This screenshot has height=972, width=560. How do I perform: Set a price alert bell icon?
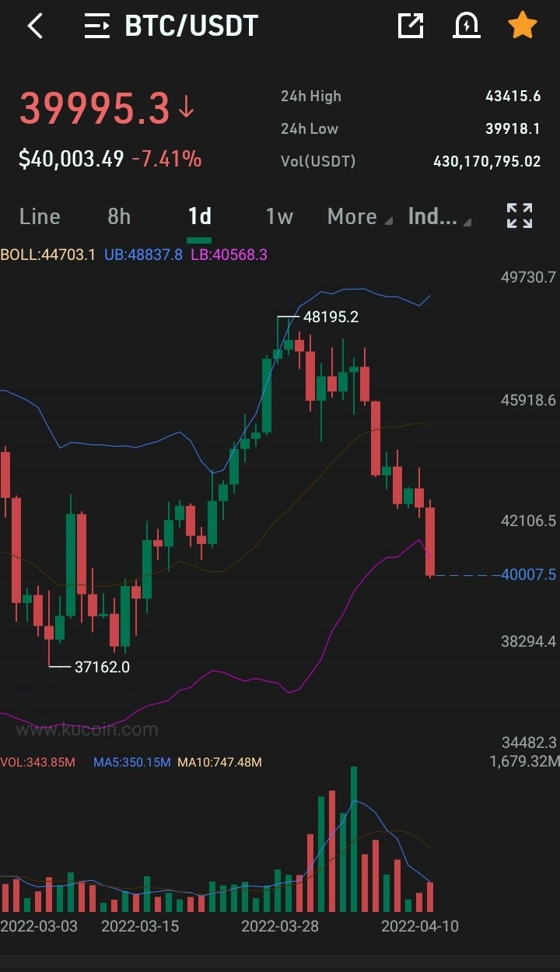tap(466, 26)
